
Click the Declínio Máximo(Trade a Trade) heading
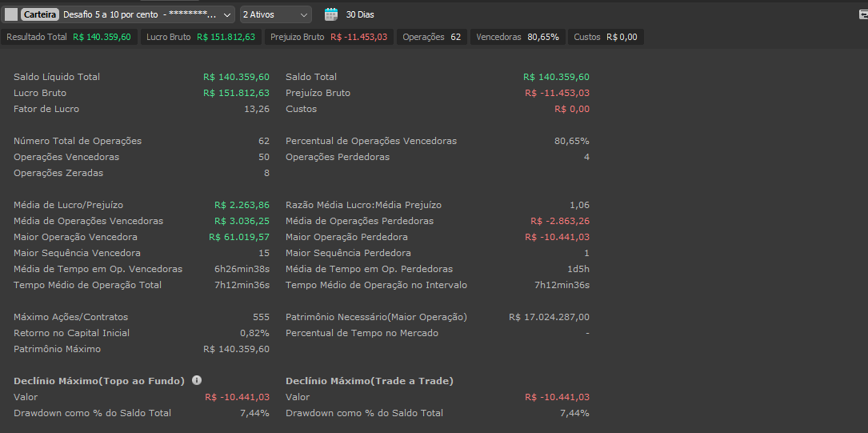click(370, 382)
